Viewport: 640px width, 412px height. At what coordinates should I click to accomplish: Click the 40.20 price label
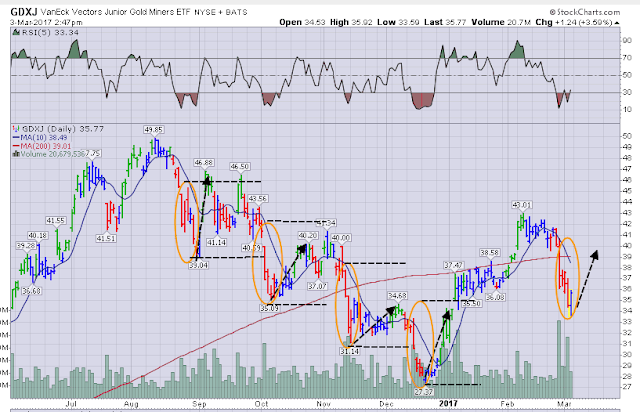308,235
